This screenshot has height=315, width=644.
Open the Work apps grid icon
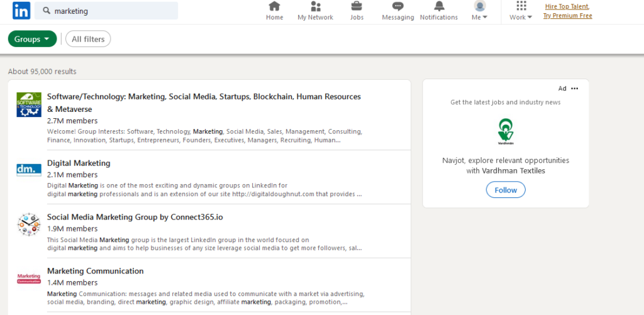(521, 6)
